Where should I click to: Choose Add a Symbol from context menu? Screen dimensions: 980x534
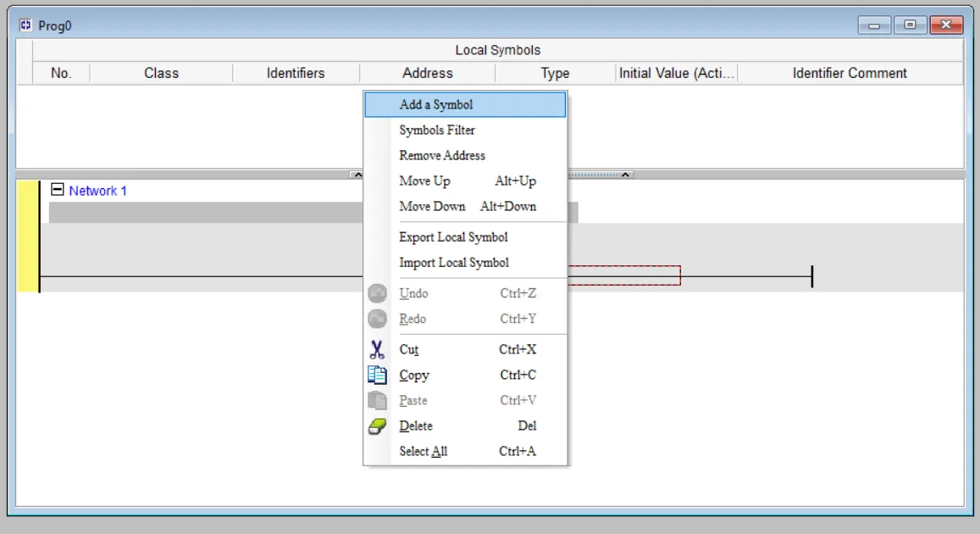point(465,104)
